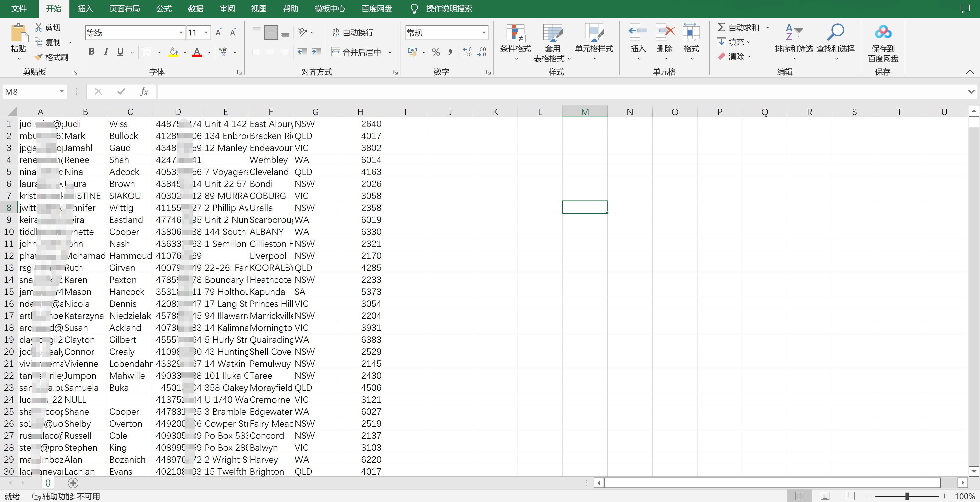Toggle Italic formatting
Screen dimensions: 980x502
point(106,52)
